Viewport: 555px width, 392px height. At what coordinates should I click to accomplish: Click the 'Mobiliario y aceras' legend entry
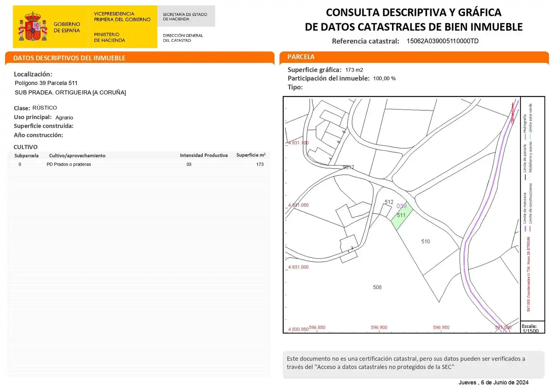(530, 160)
